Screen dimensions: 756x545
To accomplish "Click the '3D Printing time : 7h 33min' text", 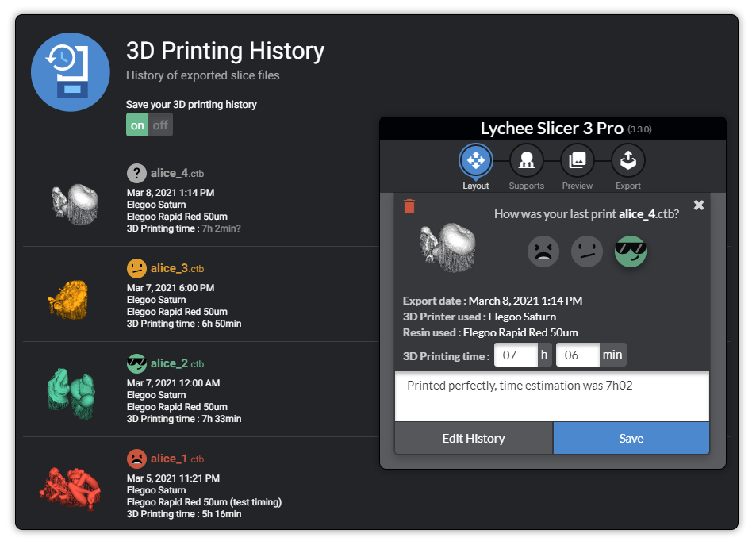I will point(184,419).
